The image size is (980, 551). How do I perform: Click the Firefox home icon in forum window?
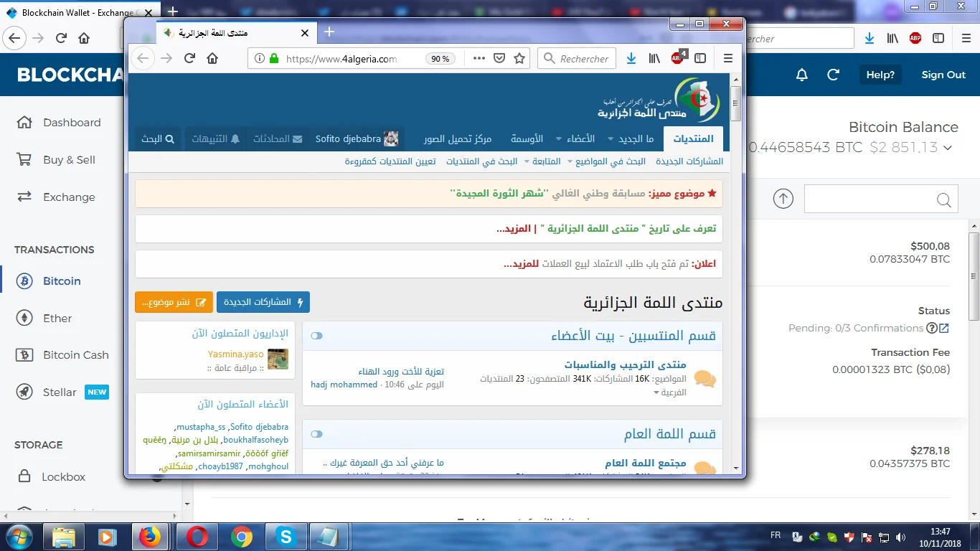(212, 59)
